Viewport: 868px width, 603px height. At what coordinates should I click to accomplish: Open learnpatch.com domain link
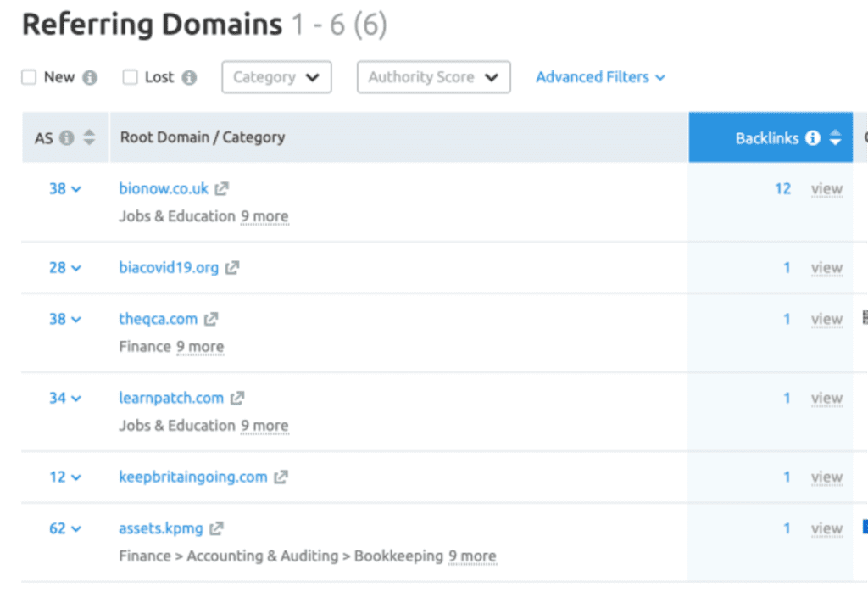[171, 398]
